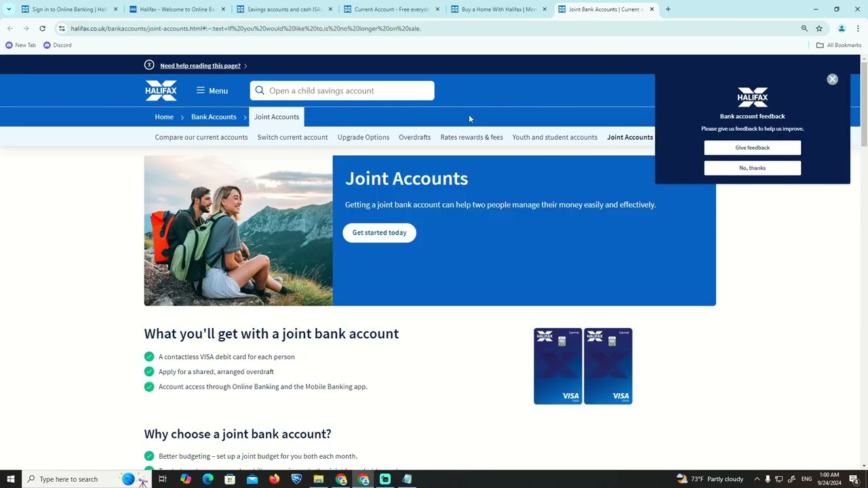The image size is (868, 488).
Task: Click the couple hiking hero image
Action: click(x=238, y=230)
